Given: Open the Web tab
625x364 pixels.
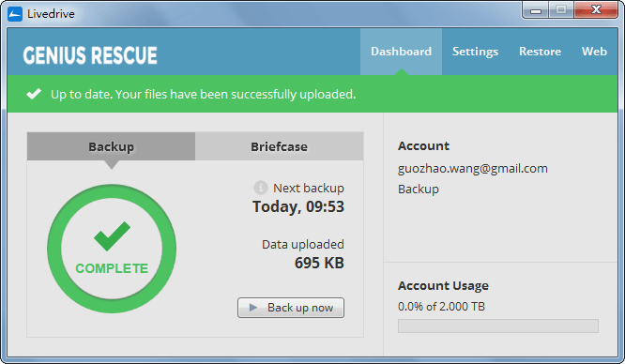Looking at the screenshot, I should (x=594, y=52).
